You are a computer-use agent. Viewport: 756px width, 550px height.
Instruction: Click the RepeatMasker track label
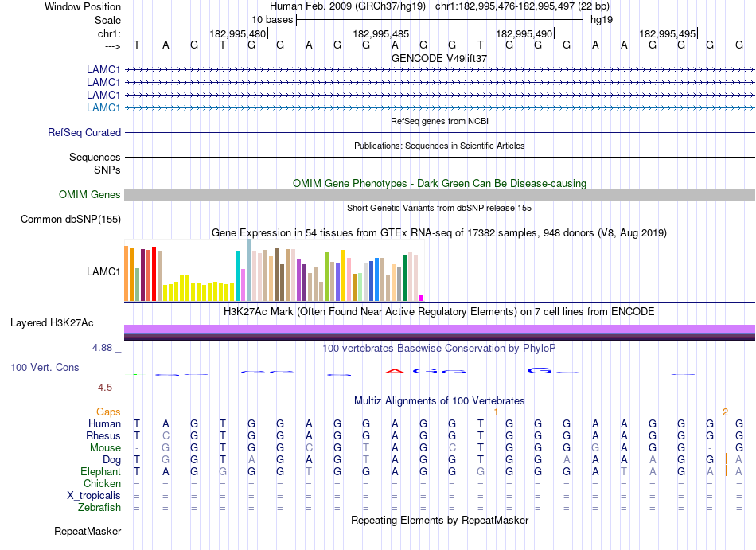click(x=88, y=531)
